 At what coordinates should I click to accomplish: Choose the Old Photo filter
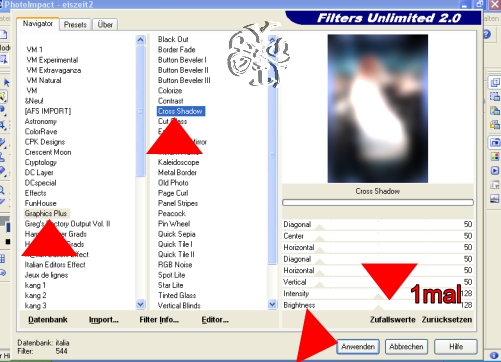pos(173,183)
